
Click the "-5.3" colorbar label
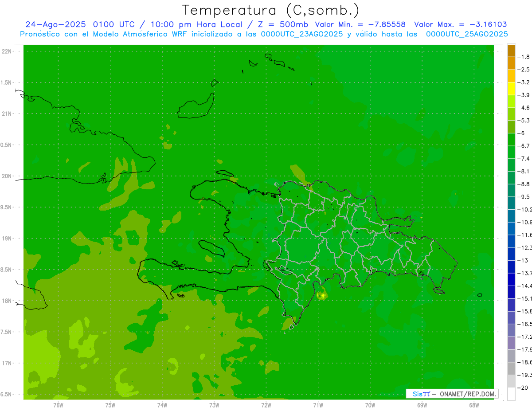tap(524, 120)
